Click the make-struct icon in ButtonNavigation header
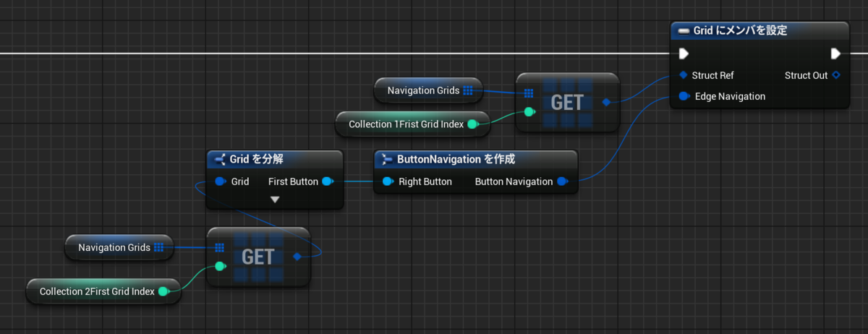The width and height of the screenshot is (868, 334). point(387,159)
